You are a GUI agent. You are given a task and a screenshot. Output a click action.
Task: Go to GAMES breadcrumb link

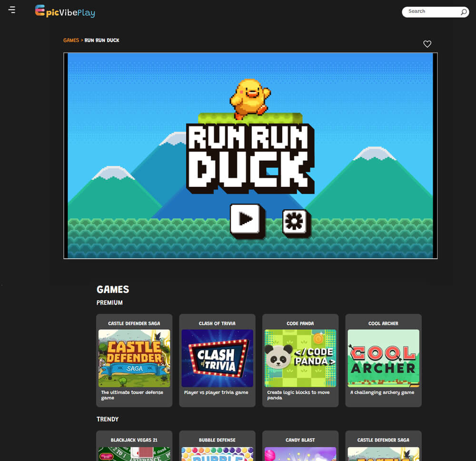71,40
